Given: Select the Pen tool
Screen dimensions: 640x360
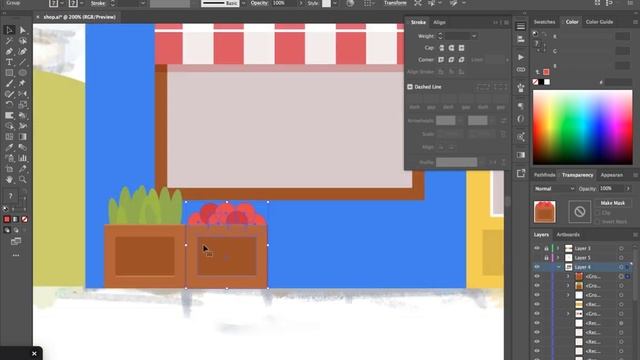Looking at the screenshot, I should click(x=9, y=51).
